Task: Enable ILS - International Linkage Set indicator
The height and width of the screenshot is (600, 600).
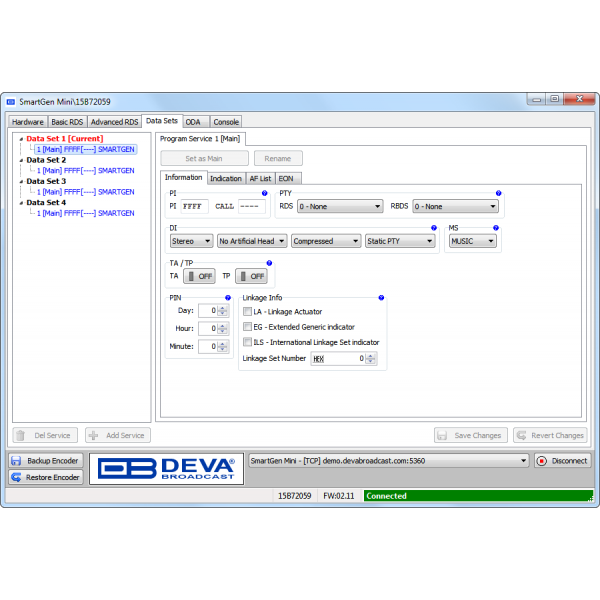Action: coord(248,342)
